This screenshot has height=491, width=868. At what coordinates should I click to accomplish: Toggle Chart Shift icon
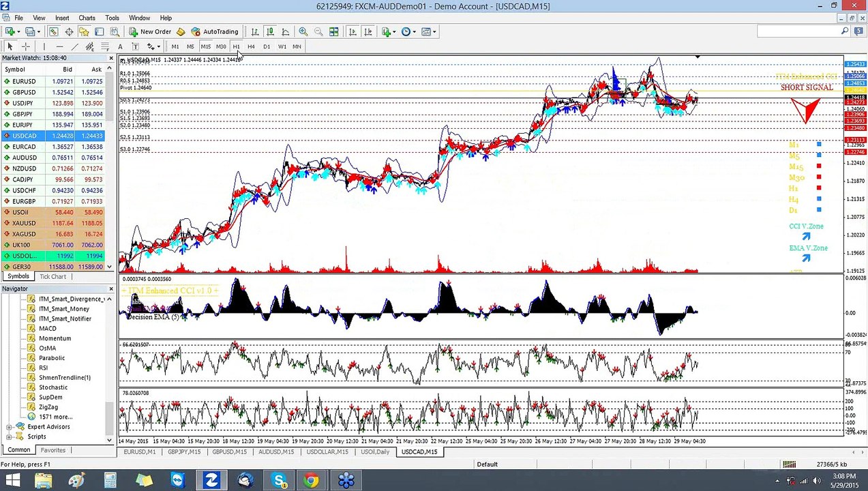click(x=368, y=31)
